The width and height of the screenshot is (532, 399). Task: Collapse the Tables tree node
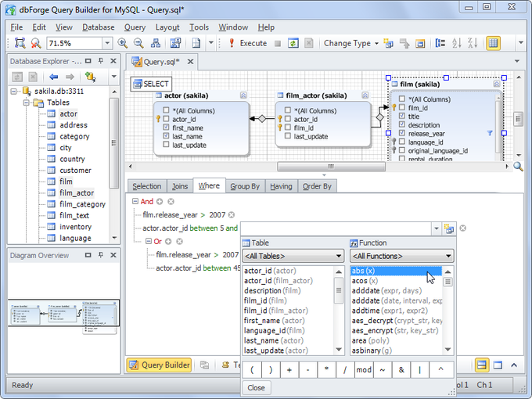(27, 102)
